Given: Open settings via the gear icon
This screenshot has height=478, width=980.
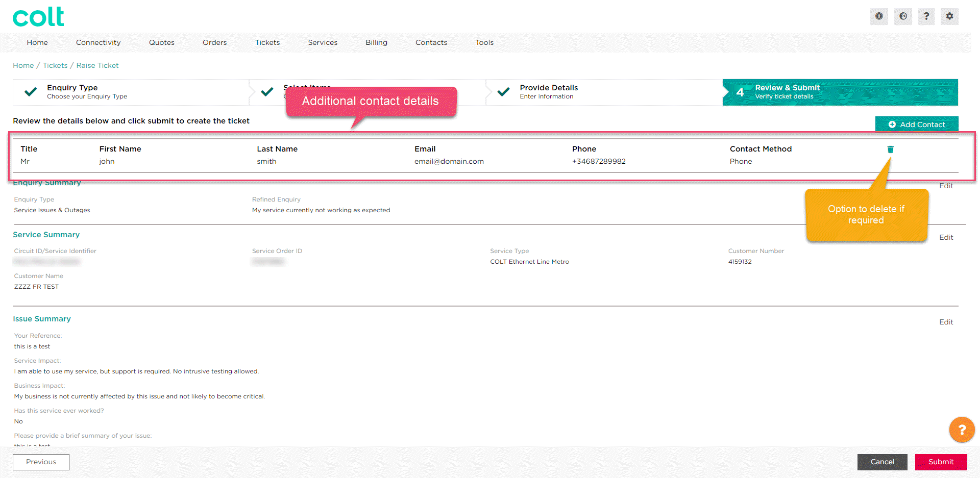Looking at the screenshot, I should (950, 16).
